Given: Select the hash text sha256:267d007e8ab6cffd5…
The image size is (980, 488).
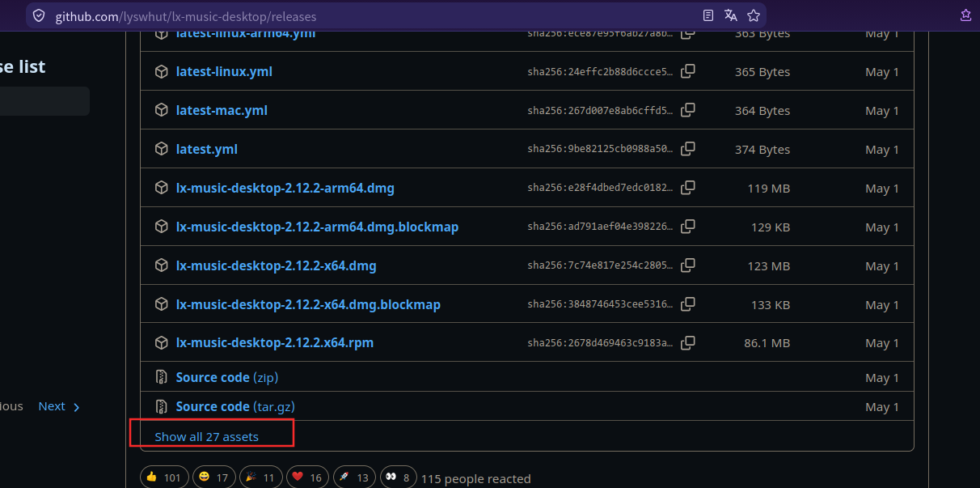Looking at the screenshot, I should click(x=600, y=111).
